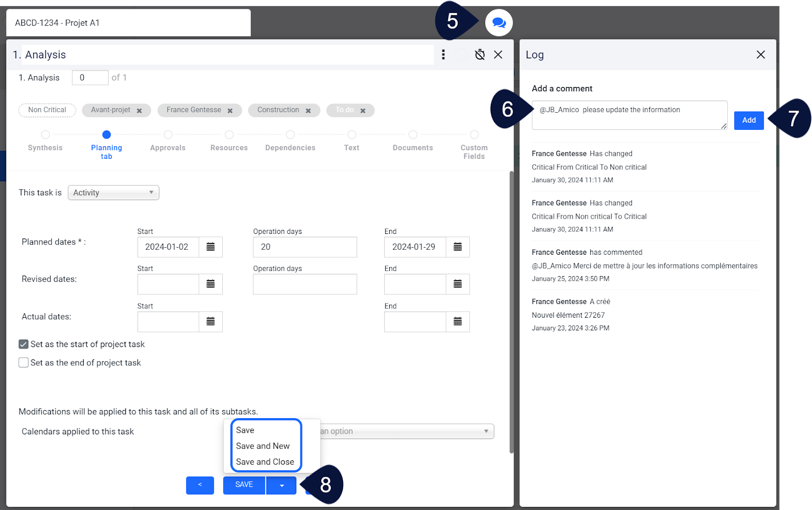
Task: Check Set as the end of project task
Action: click(23, 362)
